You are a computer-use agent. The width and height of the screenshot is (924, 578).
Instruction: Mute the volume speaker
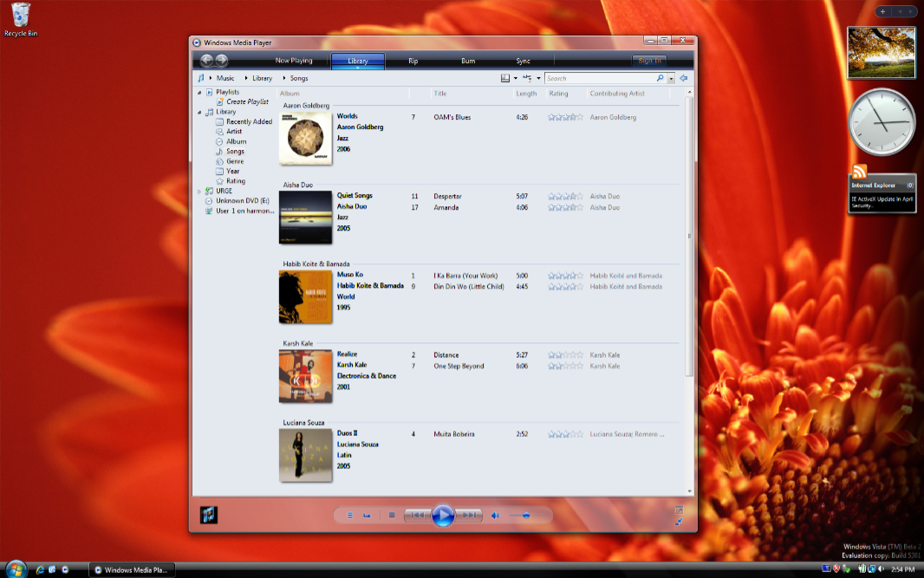pos(496,516)
